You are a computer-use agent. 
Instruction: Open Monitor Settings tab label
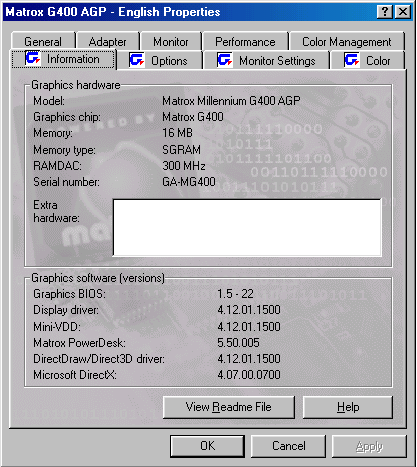tap(277, 61)
